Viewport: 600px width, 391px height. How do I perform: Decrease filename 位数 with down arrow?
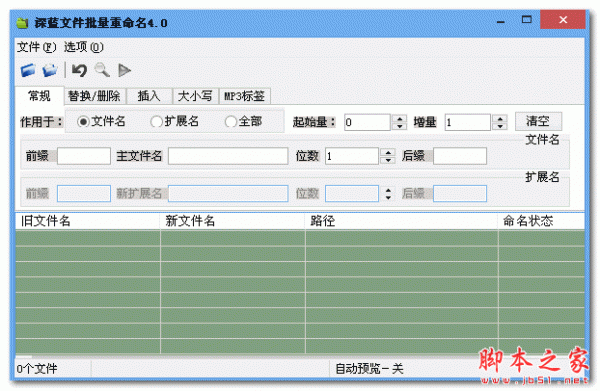(x=388, y=160)
